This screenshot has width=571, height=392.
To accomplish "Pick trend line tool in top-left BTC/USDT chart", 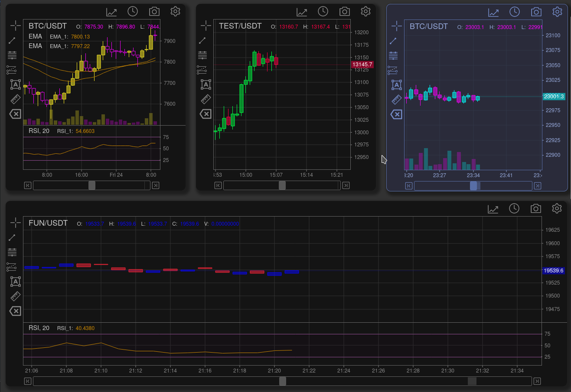I will [12, 41].
